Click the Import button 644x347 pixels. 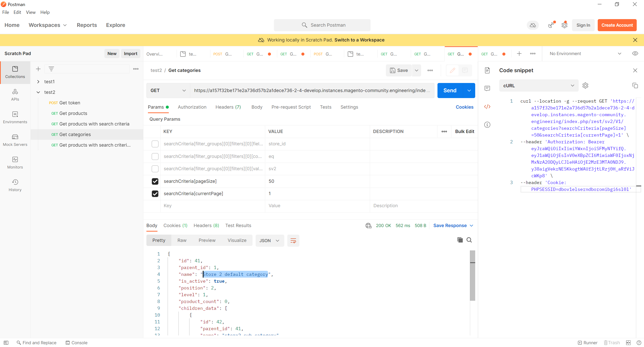coord(131,54)
